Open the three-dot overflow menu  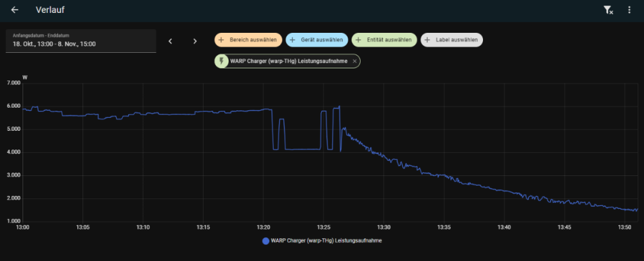(x=629, y=10)
